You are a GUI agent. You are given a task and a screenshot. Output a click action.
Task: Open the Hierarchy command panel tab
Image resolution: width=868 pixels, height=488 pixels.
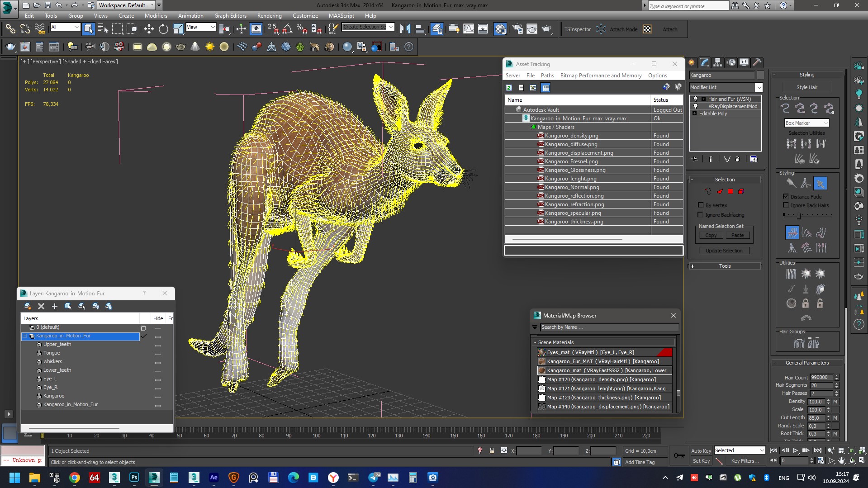[x=718, y=62]
